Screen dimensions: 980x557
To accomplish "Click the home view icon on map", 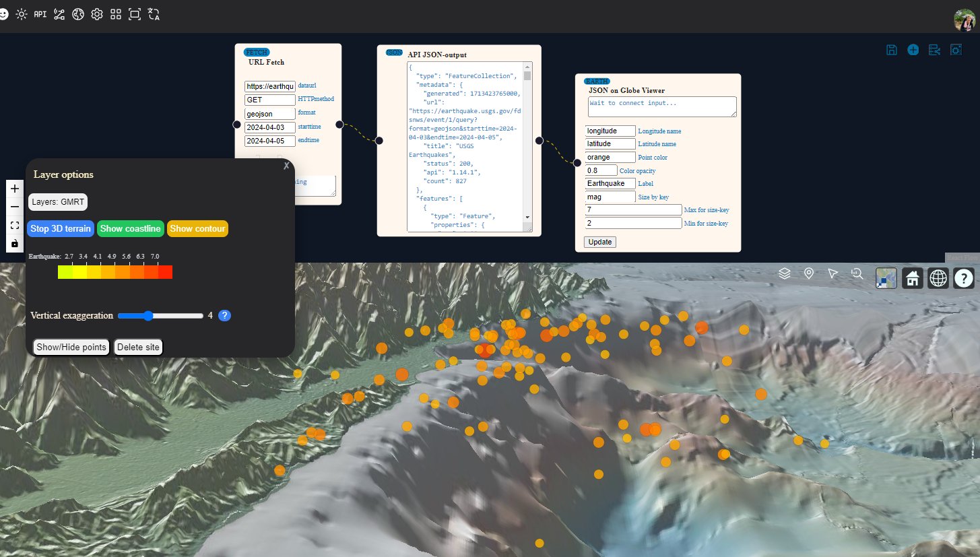I will pyautogui.click(x=913, y=277).
